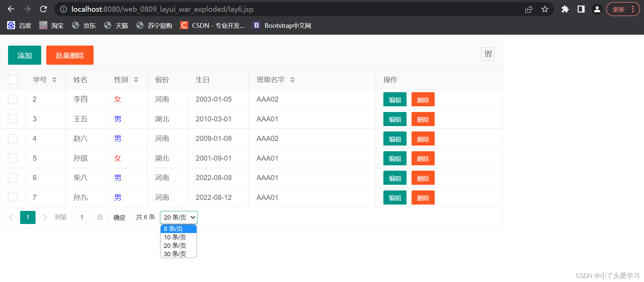
Task: Edit the 王五 record
Action: click(395, 119)
